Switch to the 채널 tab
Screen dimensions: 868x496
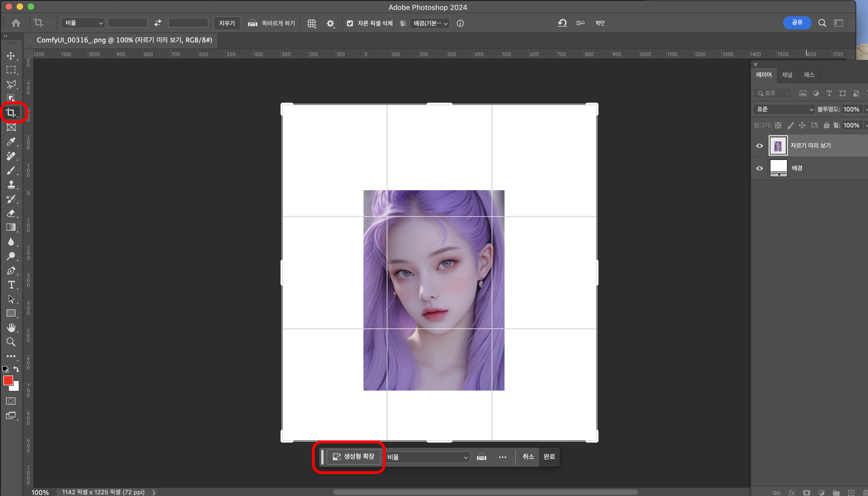tap(787, 75)
